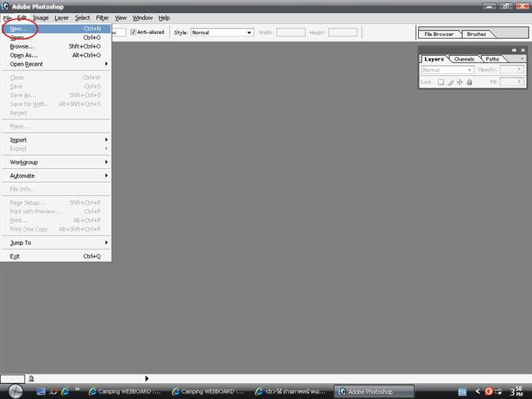Viewport: 532px width, 399px height.
Task: Click Exit in the File menu
Action: tap(15, 256)
